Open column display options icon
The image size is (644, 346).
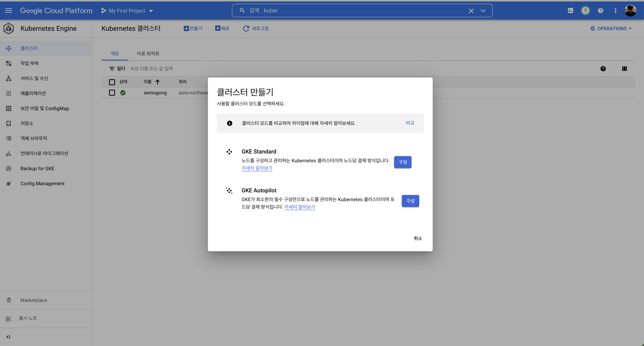624,69
